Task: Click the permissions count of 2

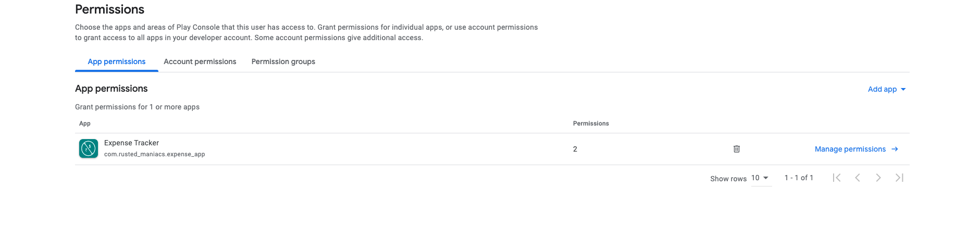Action: point(575,149)
